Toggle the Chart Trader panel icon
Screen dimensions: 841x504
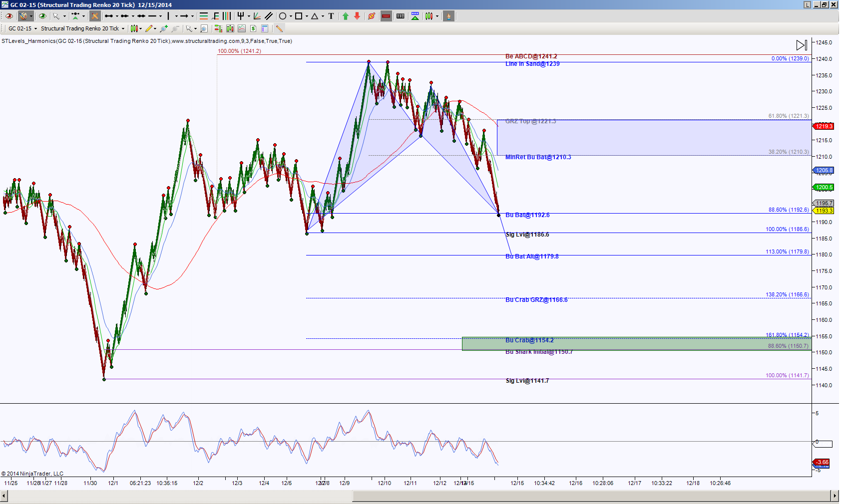coord(218,28)
